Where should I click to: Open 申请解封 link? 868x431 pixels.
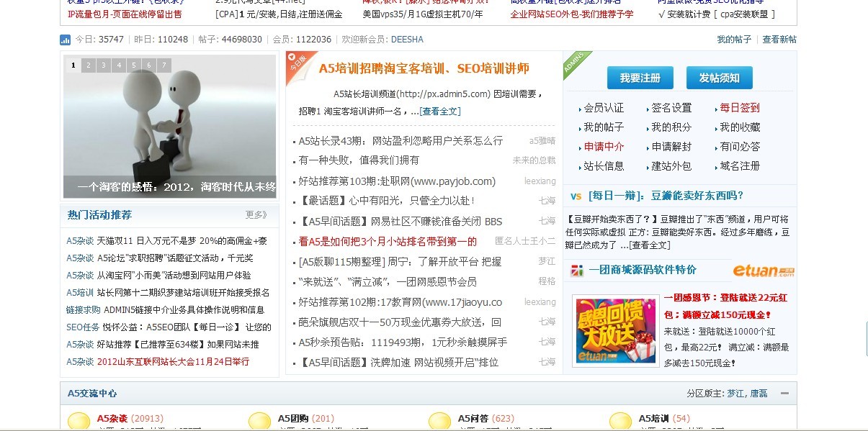click(671, 147)
